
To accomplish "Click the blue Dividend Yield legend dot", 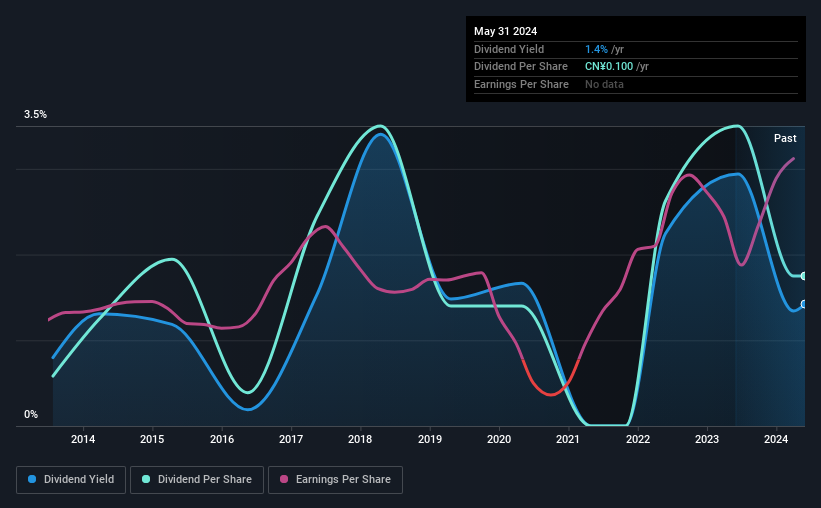I will tap(32, 479).
